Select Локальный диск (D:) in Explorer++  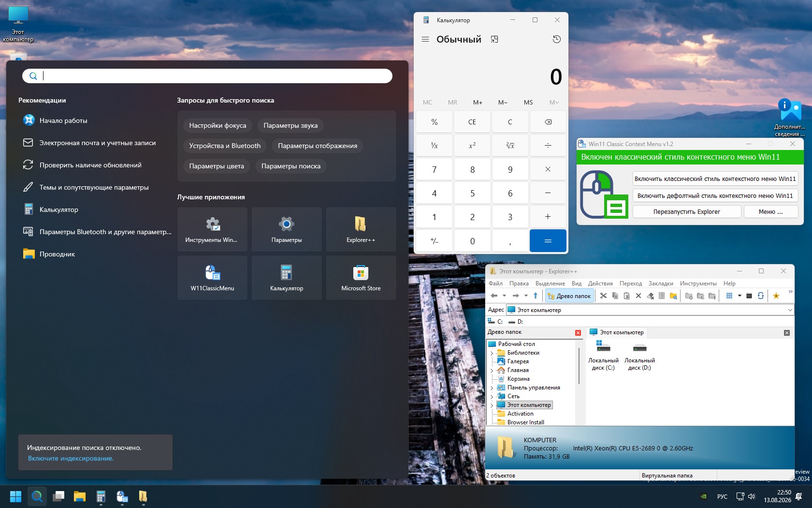click(639, 356)
